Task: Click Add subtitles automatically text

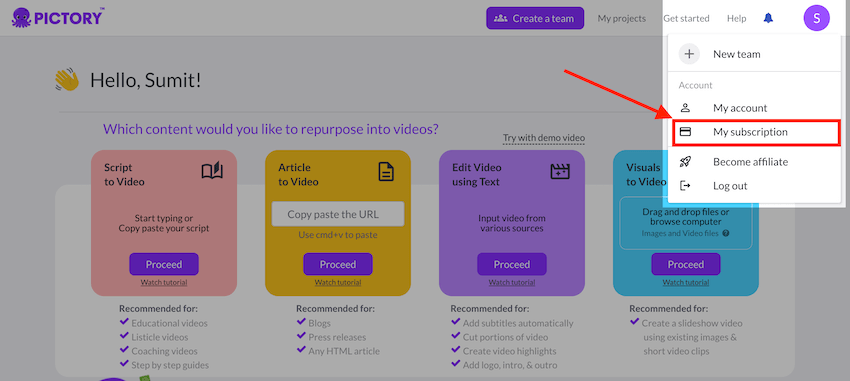Action: (518, 323)
